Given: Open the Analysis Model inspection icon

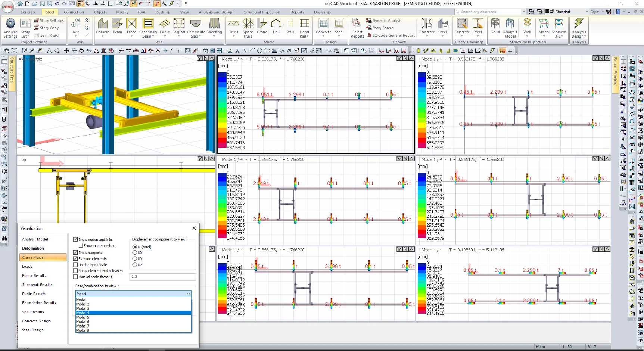Looking at the screenshot, I should pos(510,28).
